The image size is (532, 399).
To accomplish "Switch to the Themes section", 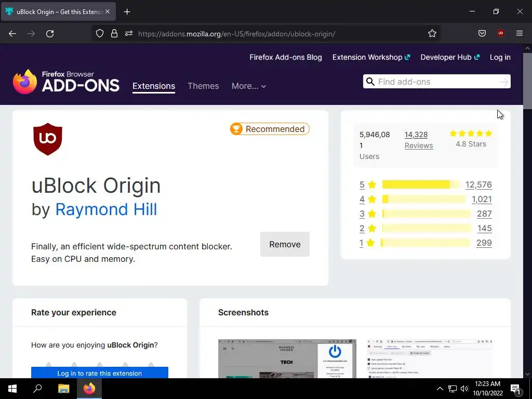I will pyautogui.click(x=203, y=86).
